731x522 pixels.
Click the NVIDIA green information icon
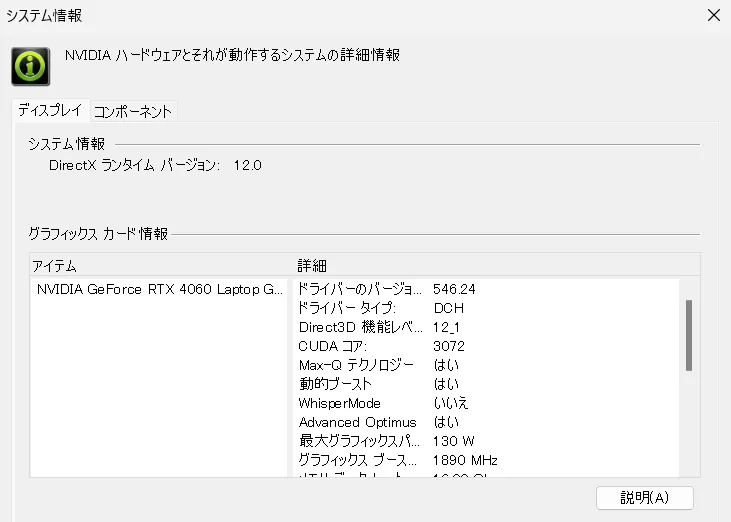[31, 65]
